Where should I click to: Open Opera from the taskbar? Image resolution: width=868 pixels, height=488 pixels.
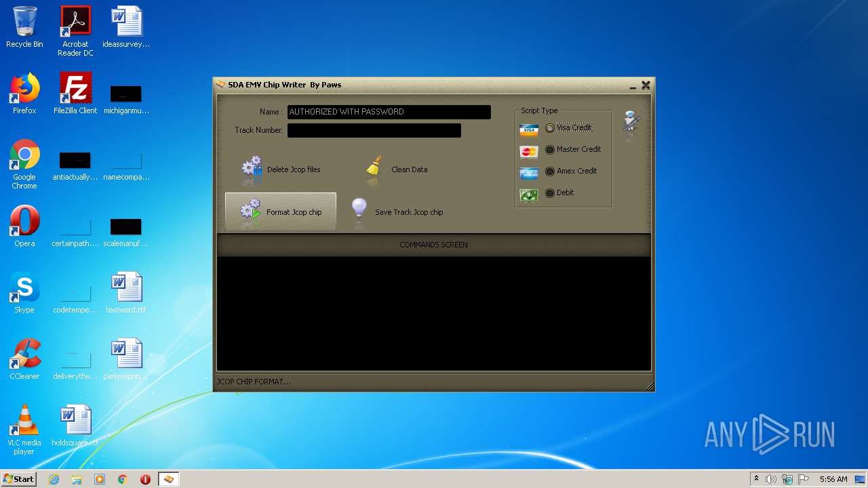pos(145,479)
